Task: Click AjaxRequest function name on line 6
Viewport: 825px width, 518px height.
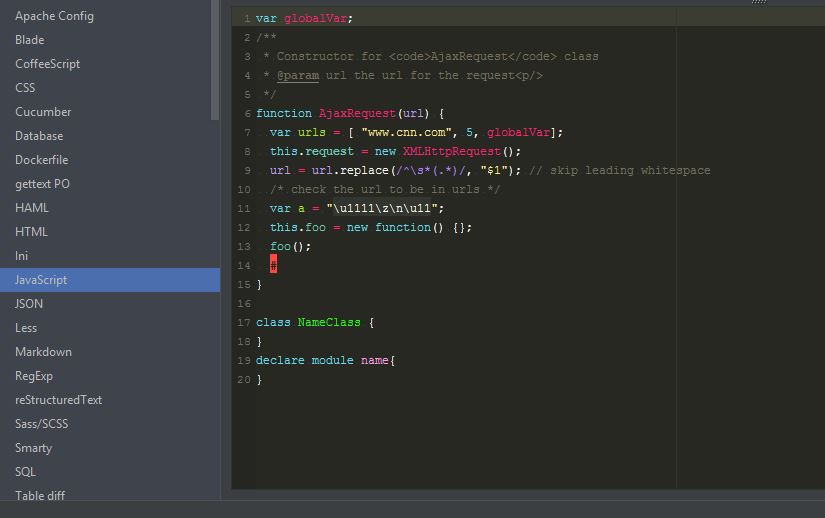Action: (x=357, y=114)
